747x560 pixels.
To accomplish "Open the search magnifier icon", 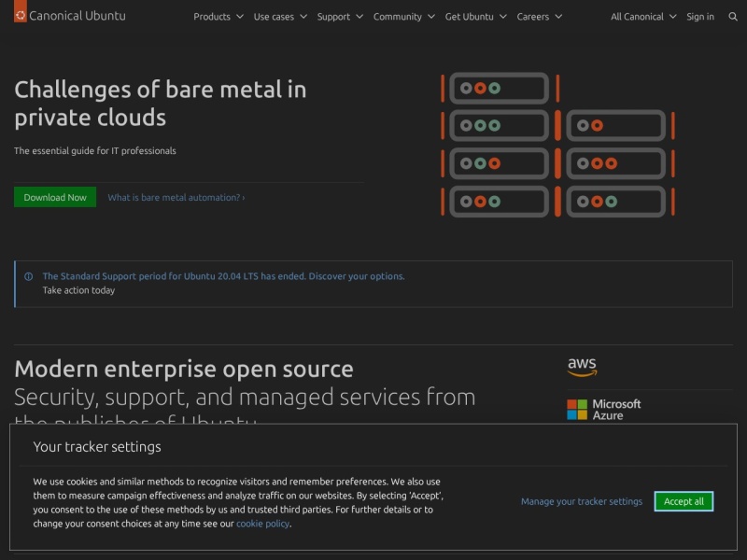I will (733, 17).
